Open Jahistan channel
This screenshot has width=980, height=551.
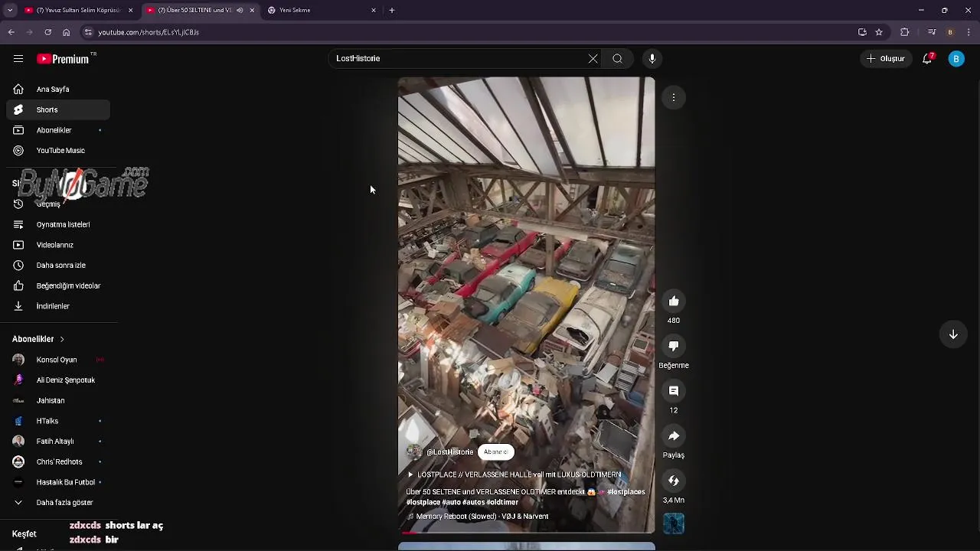pos(58,400)
